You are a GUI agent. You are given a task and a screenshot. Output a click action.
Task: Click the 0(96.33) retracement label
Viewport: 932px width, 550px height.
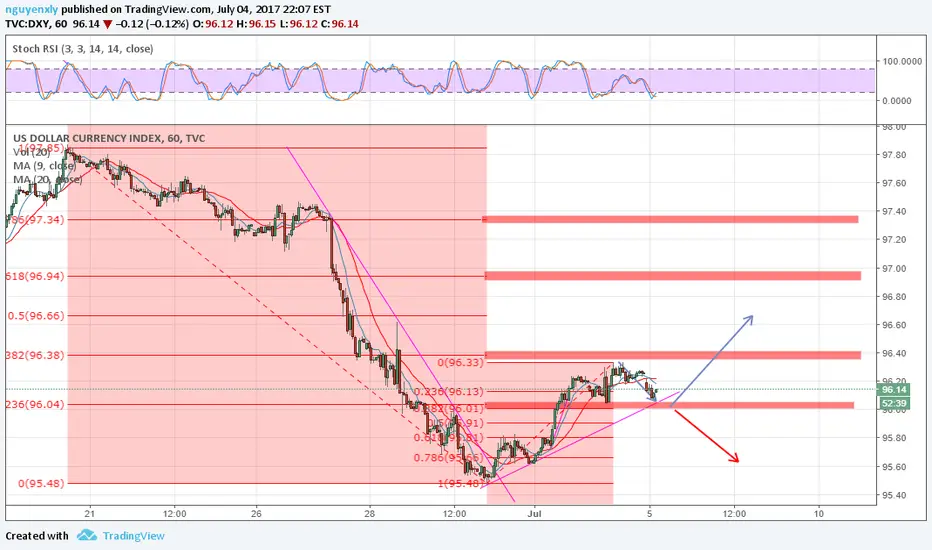tap(461, 362)
